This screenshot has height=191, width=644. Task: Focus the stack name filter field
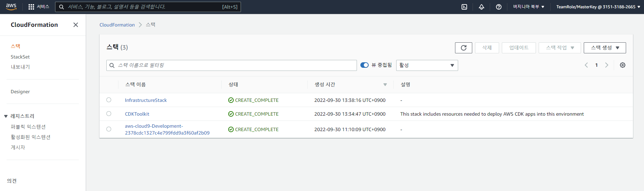tap(232, 65)
